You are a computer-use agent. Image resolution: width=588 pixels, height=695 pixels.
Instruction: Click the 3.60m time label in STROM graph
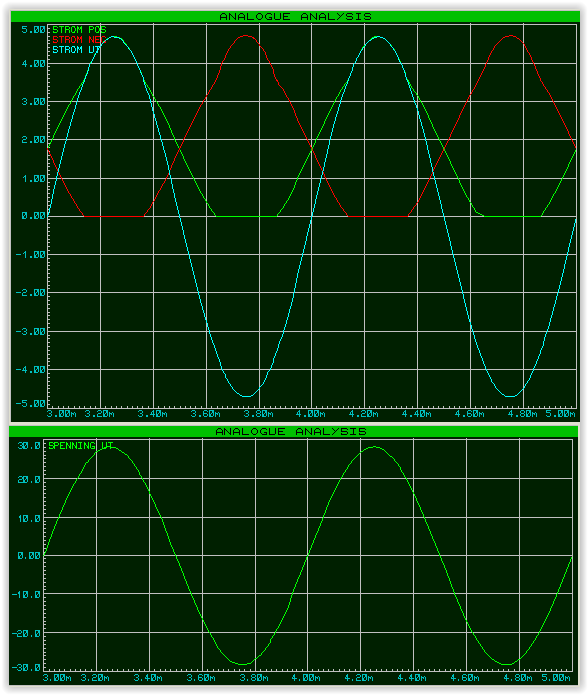tap(206, 414)
